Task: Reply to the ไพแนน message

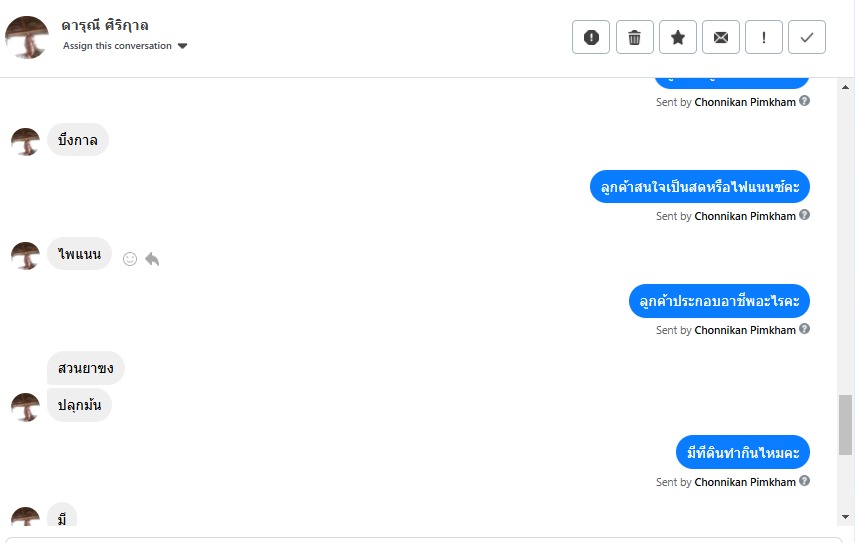Action: coord(152,259)
